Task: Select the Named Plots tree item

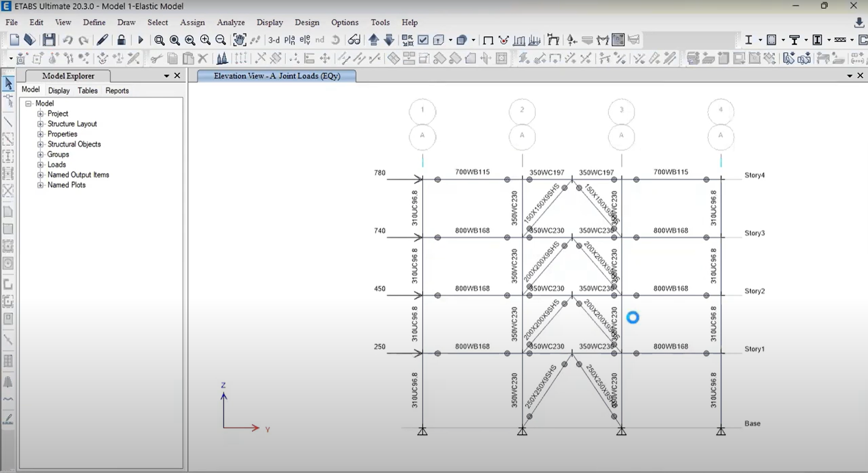Action: click(x=66, y=185)
